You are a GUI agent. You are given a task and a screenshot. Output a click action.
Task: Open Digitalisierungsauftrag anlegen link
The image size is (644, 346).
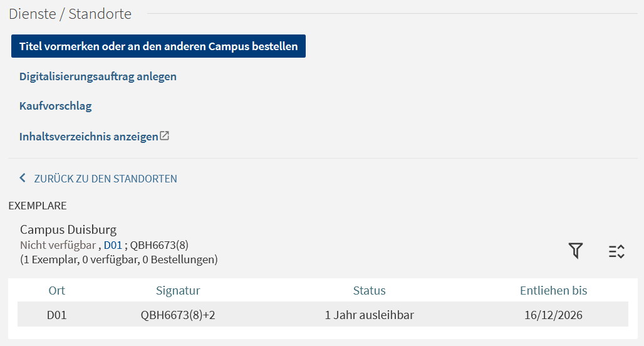point(98,76)
